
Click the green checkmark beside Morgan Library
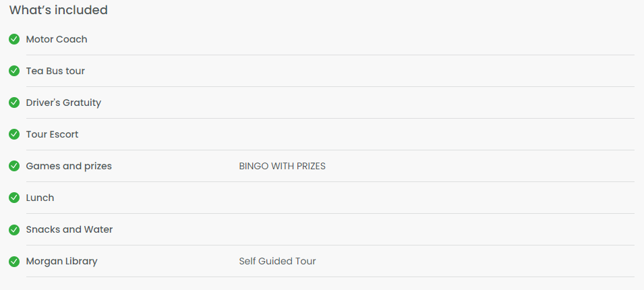coord(14,261)
